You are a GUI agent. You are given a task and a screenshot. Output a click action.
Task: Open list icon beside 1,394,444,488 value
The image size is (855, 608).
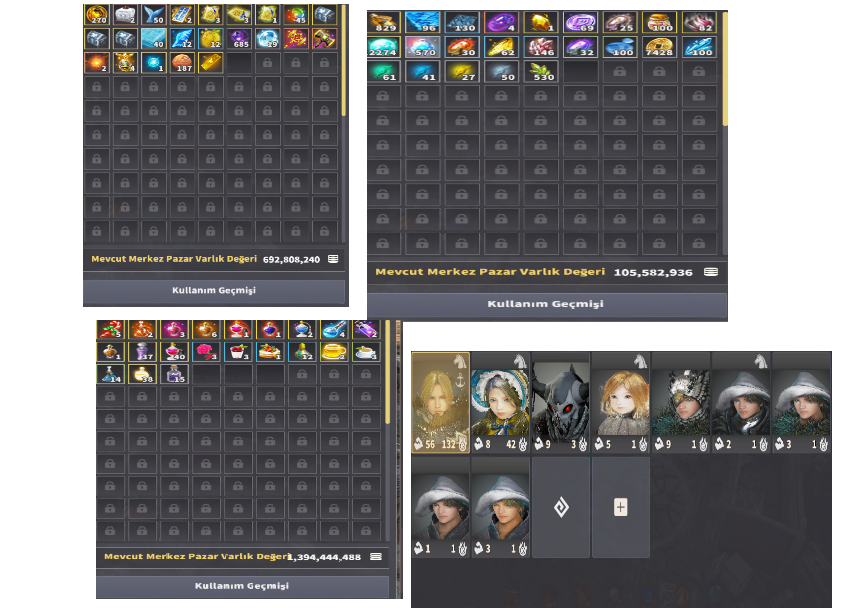point(376,556)
